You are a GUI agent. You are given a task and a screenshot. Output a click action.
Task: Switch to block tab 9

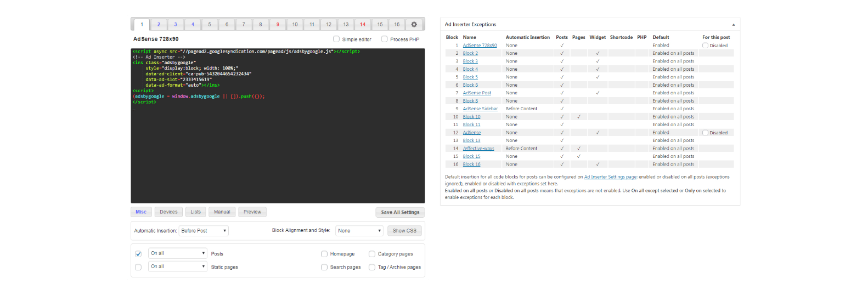[278, 25]
